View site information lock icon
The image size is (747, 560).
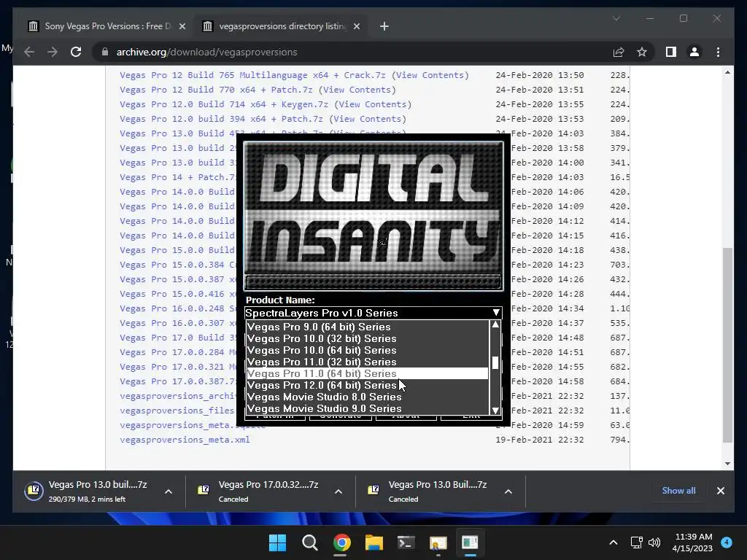105,52
